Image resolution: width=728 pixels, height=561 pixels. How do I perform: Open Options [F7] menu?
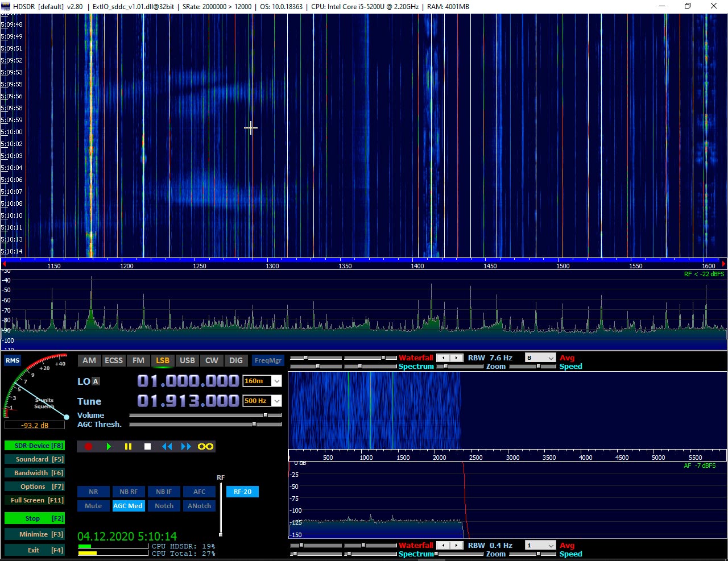tap(34, 487)
